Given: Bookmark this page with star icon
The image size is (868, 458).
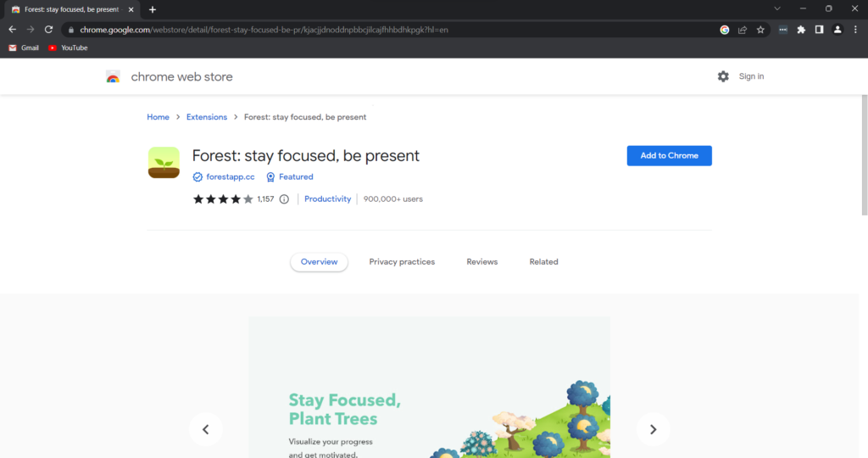Looking at the screenshot, I should [760, 30].
